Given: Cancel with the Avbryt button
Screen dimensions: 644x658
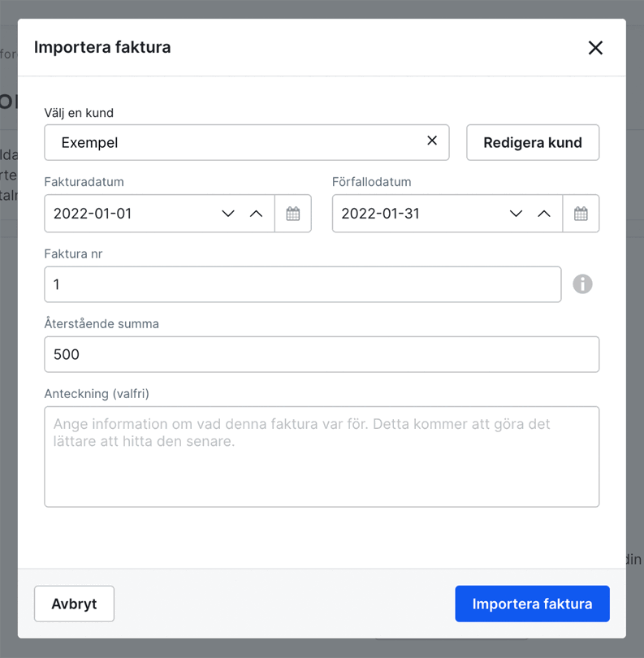Looking at the screenshot, I should click(74, 604).
